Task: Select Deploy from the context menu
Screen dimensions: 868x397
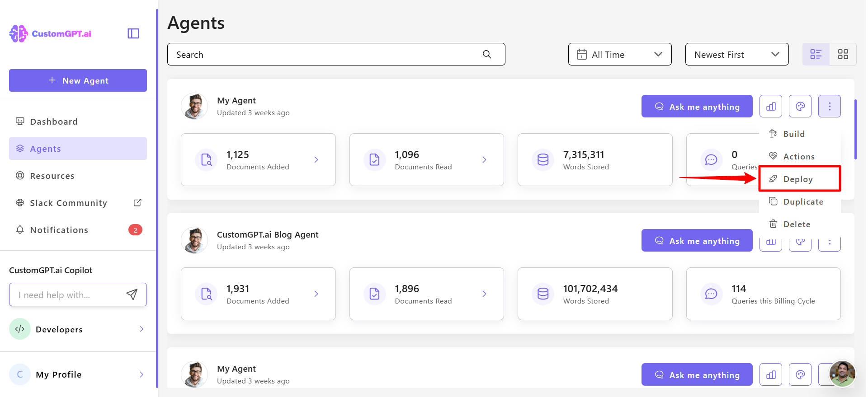Action: click(x=800, y=179)
